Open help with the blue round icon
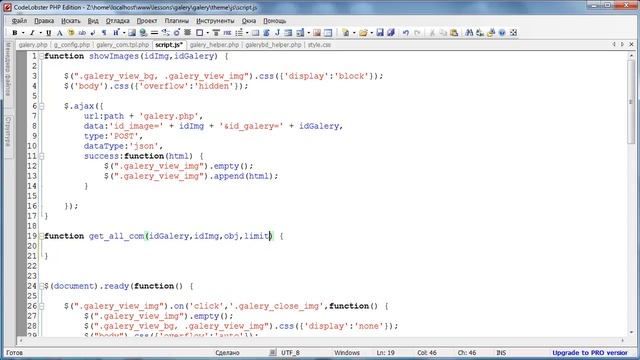Viewport: 640px width, 360px height. (502, 33)
